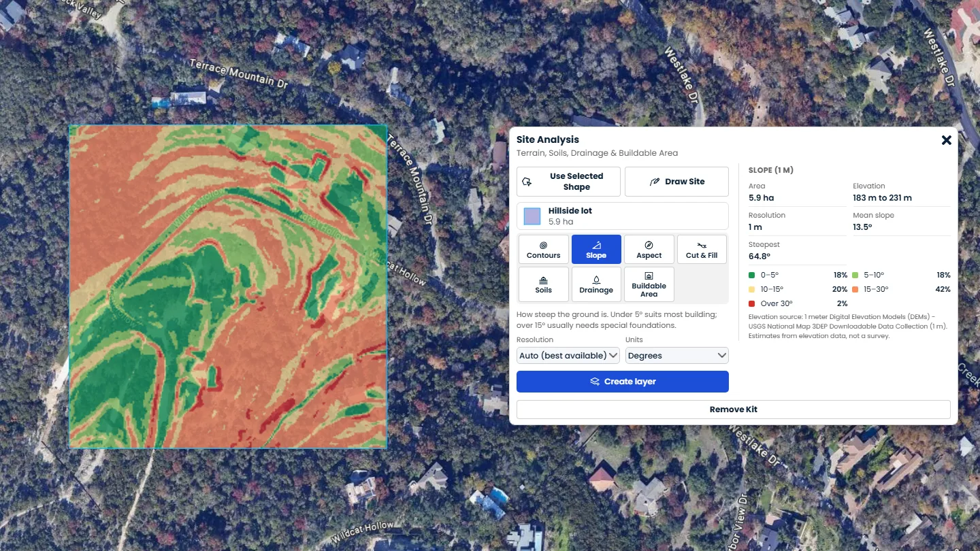This screenshot has width=980, height=551.
Task: Switch to the Aspect analysis tab
Action: [x=649, y=249]
